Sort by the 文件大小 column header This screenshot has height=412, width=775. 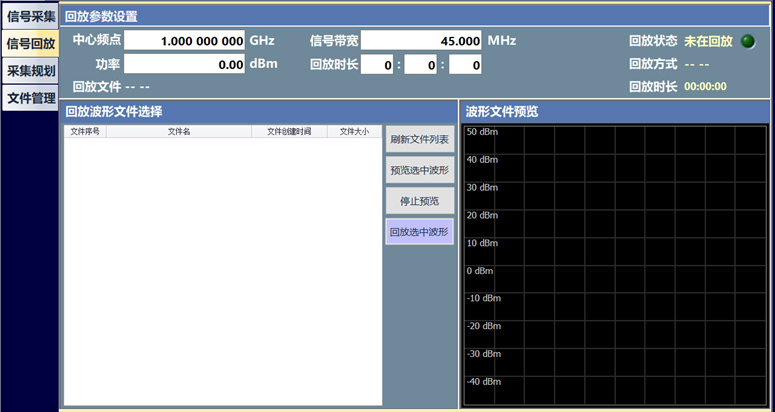354,131
